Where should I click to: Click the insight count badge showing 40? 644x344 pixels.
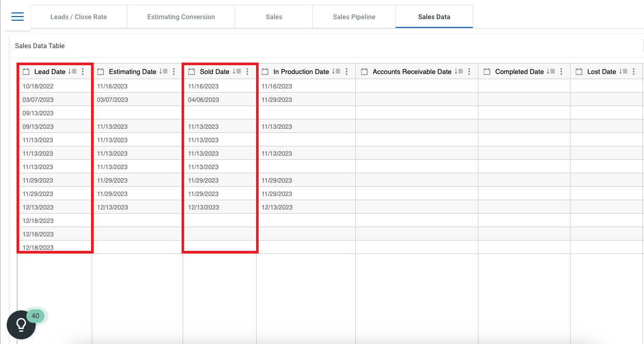point(35,316)
